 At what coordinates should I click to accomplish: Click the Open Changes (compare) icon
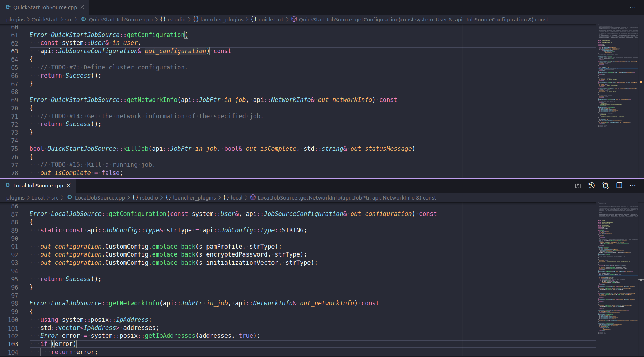(x=605, y=185)
